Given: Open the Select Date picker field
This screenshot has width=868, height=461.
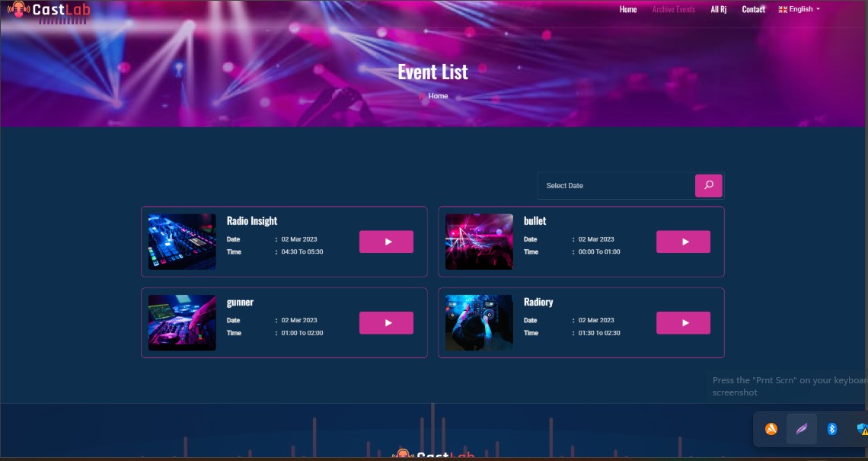Looking at the screenshot, I should [615, 186].
